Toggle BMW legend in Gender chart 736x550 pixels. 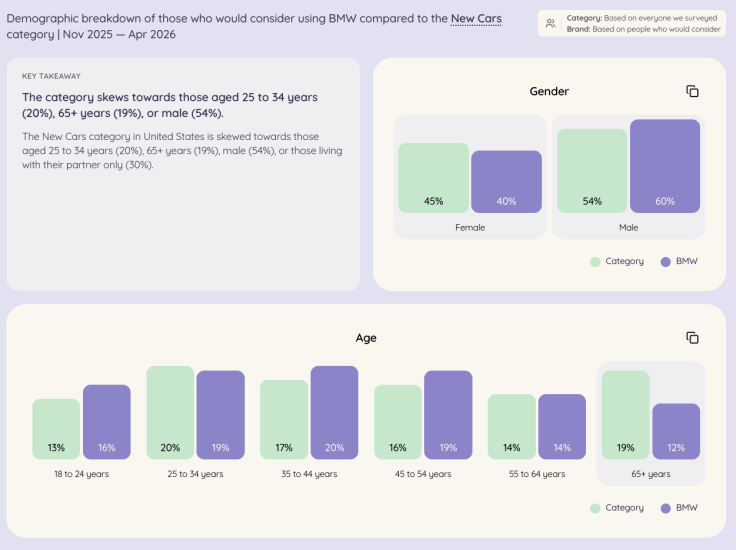[679, 261]
